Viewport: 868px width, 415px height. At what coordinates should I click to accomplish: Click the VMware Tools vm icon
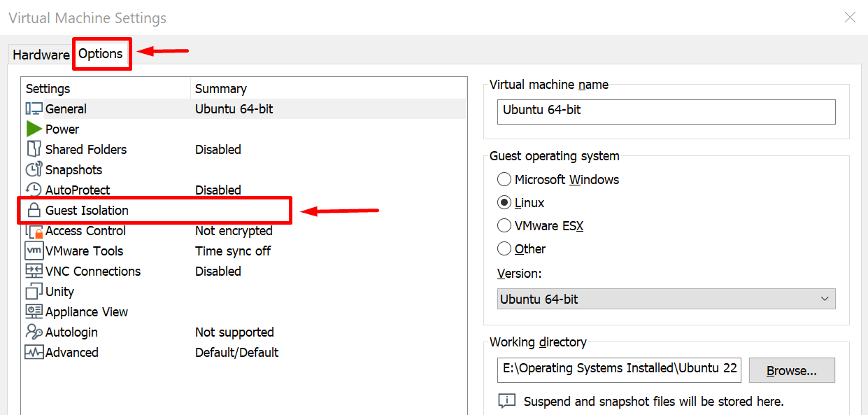34,251
